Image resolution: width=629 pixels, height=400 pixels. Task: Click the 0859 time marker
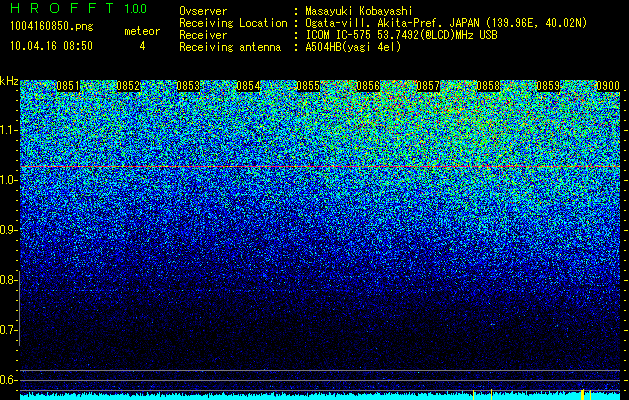click(548, 86)
